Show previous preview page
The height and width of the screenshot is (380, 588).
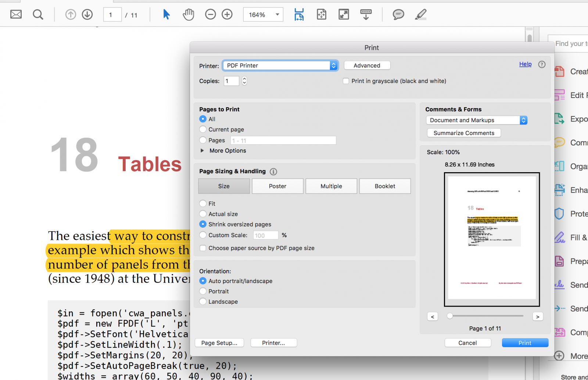pyautogui.click(x=433, y=316)
